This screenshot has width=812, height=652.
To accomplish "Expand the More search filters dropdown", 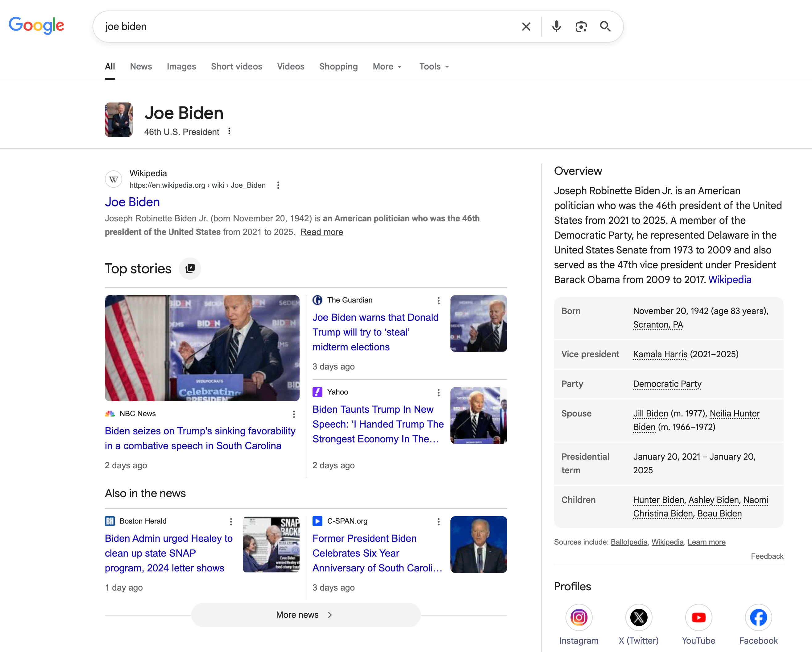I will click(387, 67).
